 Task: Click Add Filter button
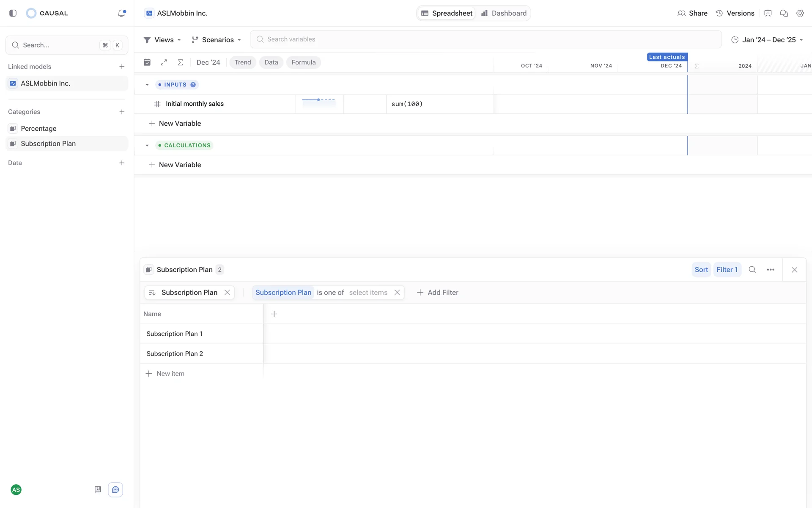click(x=438, y=293)
